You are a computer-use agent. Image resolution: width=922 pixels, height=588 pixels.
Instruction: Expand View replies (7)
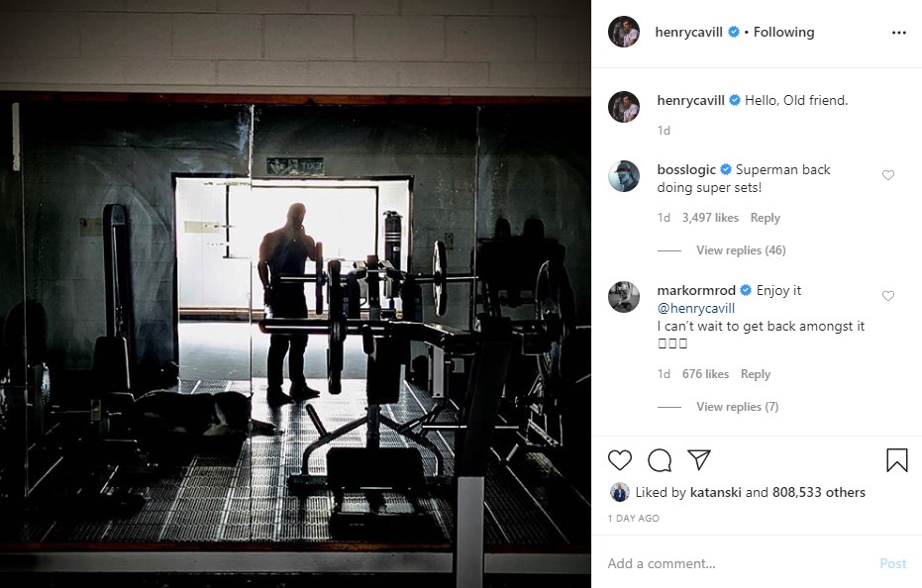tap(738, 407)
